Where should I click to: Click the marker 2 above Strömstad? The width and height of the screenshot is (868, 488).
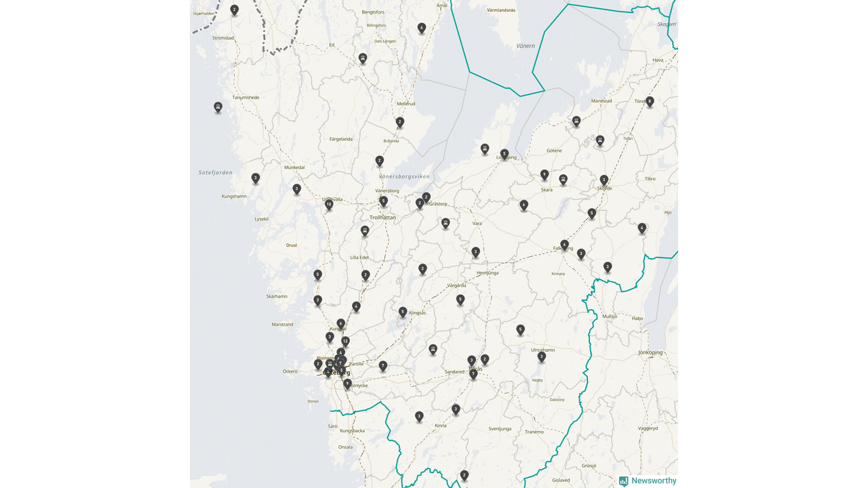pyautogui.click(x=235, y=10)
